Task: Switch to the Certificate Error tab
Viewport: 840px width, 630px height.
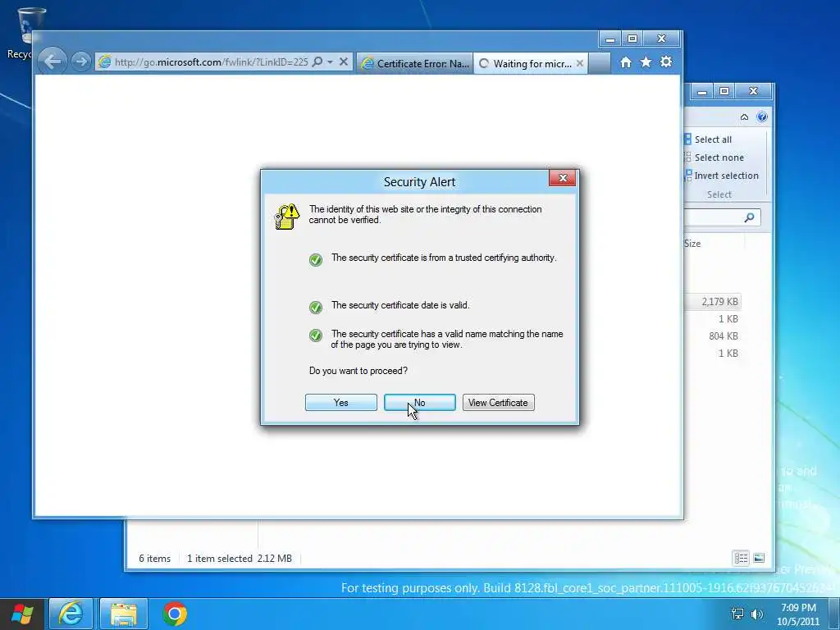Action: pos(415,63)
